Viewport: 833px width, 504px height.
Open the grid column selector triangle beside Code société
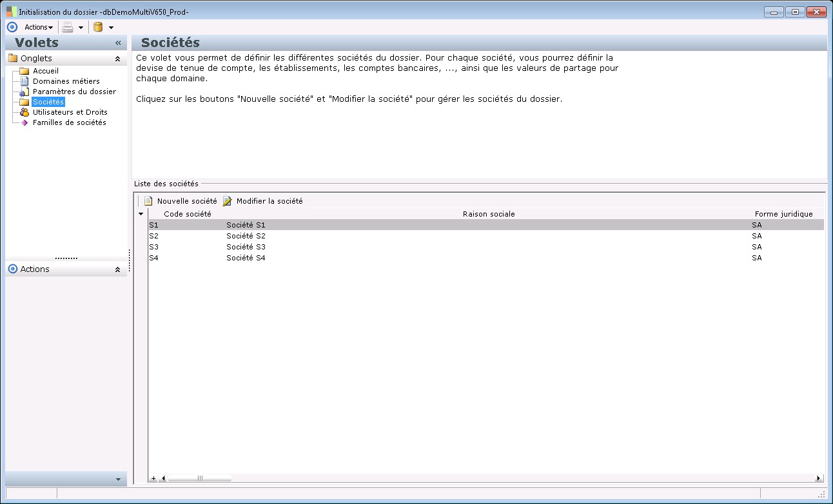[x=141, y=214]
